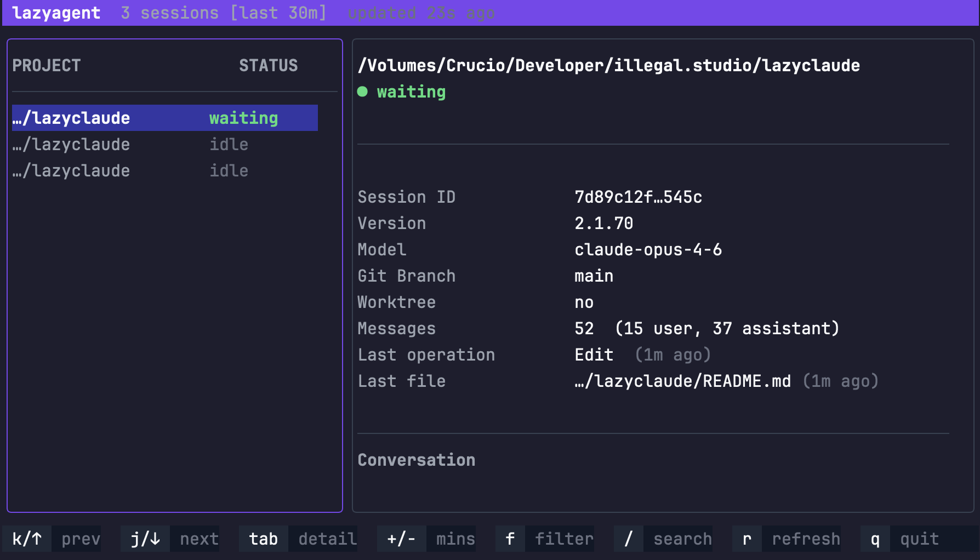This screenshot has width=980, height=560.
Task: Click the / key search hint
Action: 628,539
